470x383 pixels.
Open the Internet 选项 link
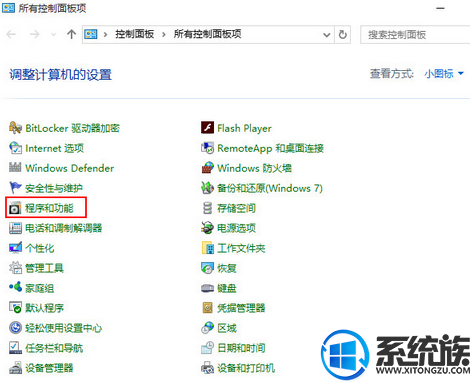click(54, 148)
